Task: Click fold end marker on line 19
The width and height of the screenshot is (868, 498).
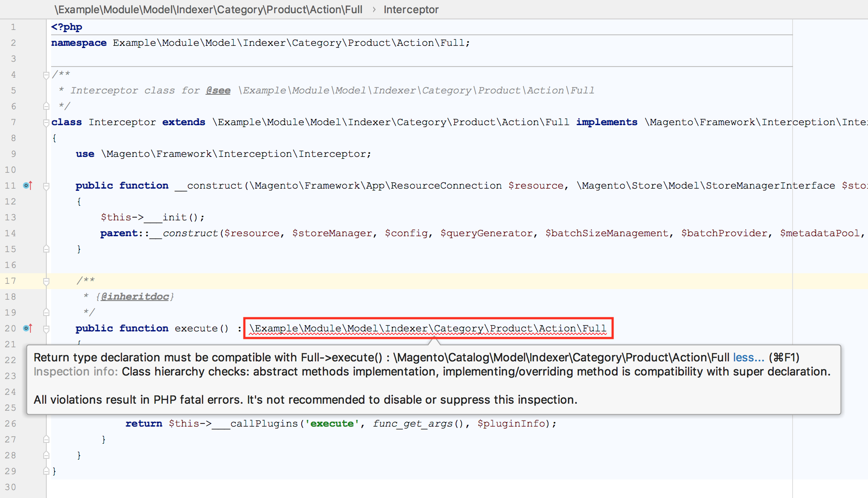Action: 46,312
